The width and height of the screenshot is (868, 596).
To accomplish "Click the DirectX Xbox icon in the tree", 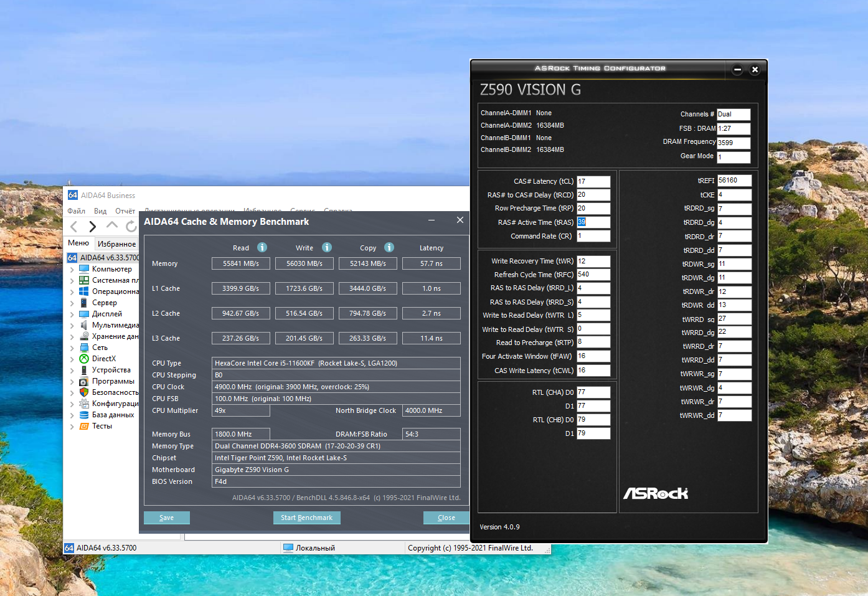I will click(x=84, y=359).
